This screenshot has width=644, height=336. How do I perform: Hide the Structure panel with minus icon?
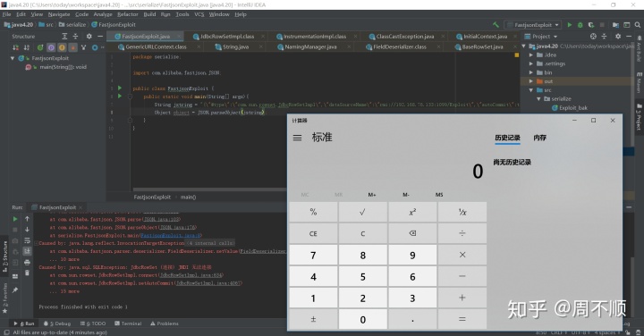click(100, 36)
